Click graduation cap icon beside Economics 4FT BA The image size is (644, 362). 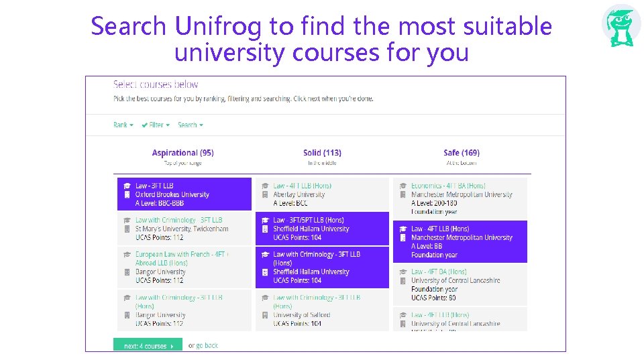403,186
